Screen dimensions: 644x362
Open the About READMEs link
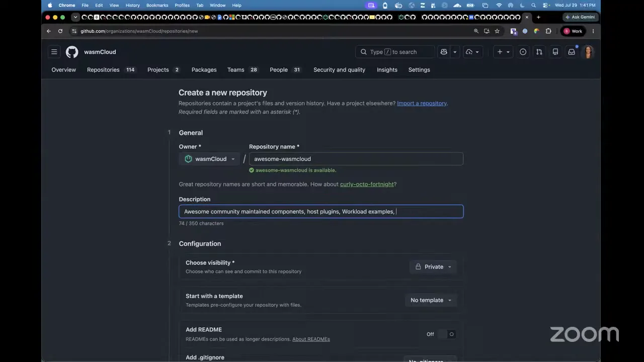pos(311,339)
